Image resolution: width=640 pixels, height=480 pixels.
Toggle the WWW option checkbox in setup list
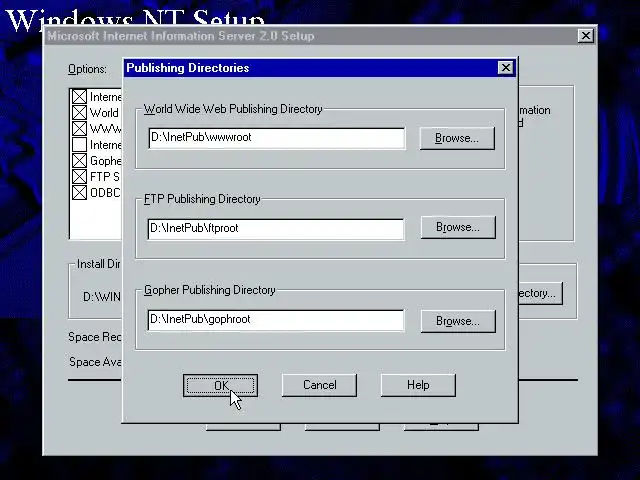click(79, 129)
